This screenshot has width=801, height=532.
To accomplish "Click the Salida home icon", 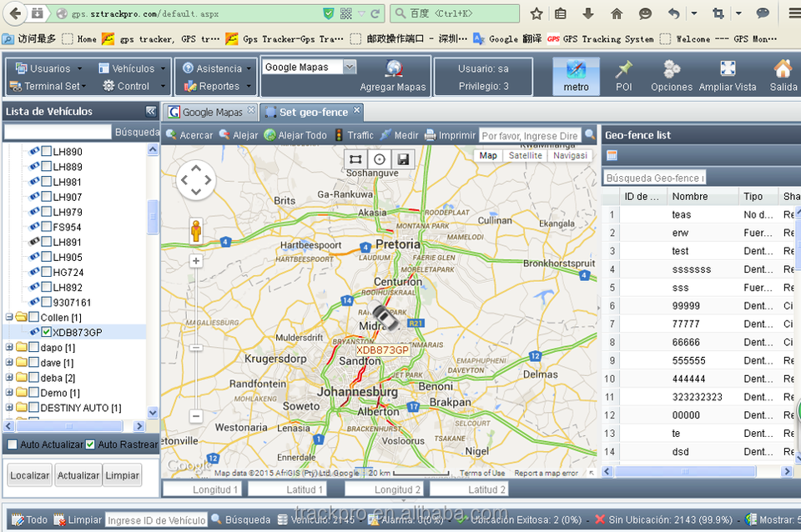I will point(783,70).
